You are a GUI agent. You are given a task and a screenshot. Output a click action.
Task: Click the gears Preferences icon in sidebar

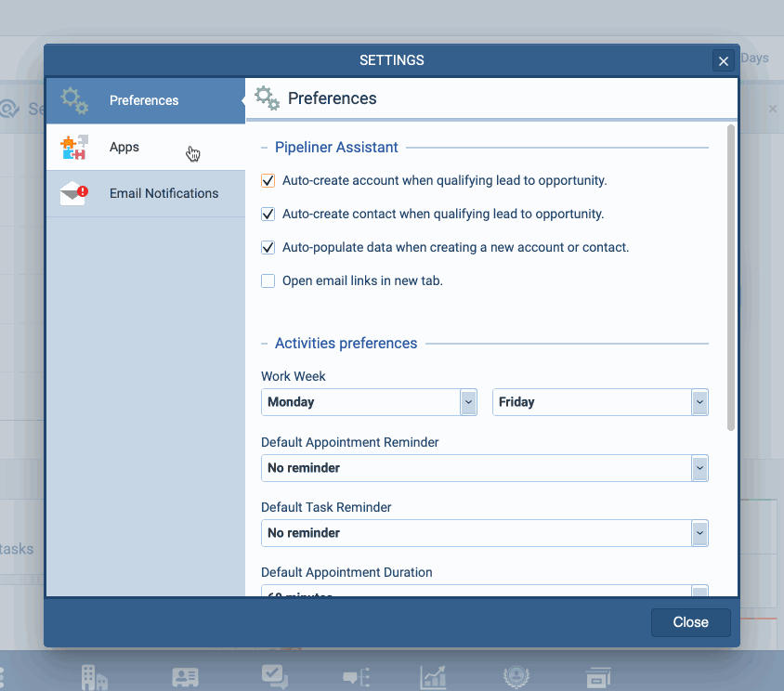(73, 100)
